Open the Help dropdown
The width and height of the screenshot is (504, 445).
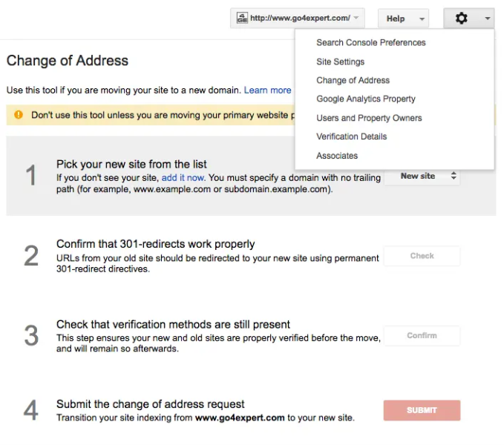[x=403, y=19]
